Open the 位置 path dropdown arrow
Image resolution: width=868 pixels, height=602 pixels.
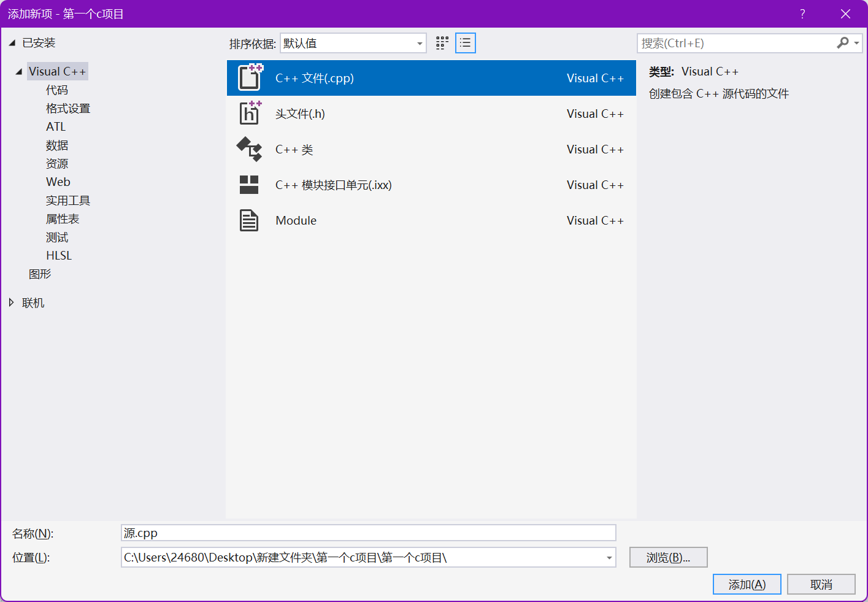(609, 558)
